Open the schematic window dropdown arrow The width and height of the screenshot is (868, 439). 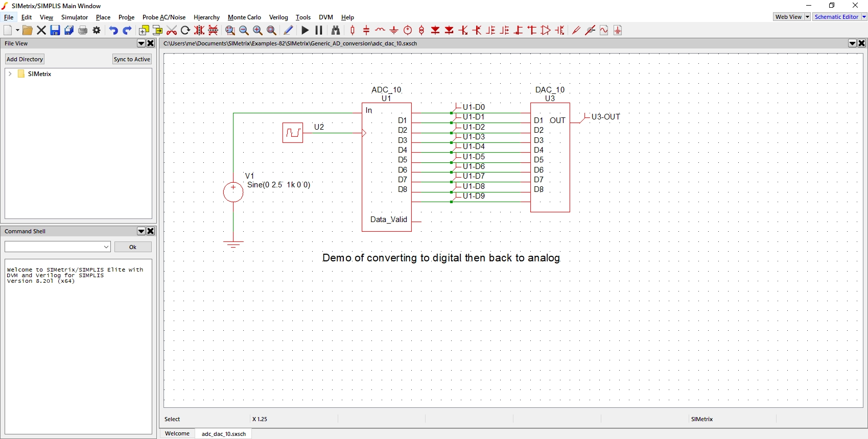852,43
